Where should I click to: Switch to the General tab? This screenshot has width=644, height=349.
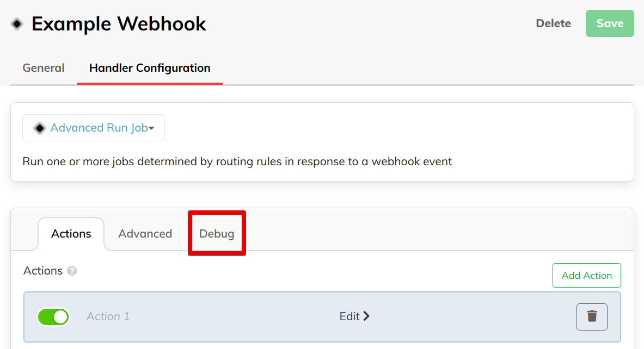point(44,68)
